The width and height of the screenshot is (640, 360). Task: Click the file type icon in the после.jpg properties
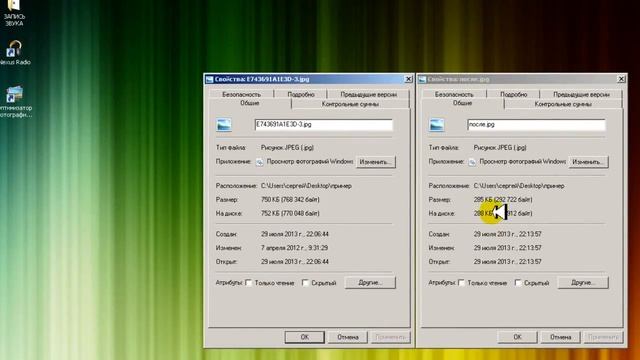[436, 125]
